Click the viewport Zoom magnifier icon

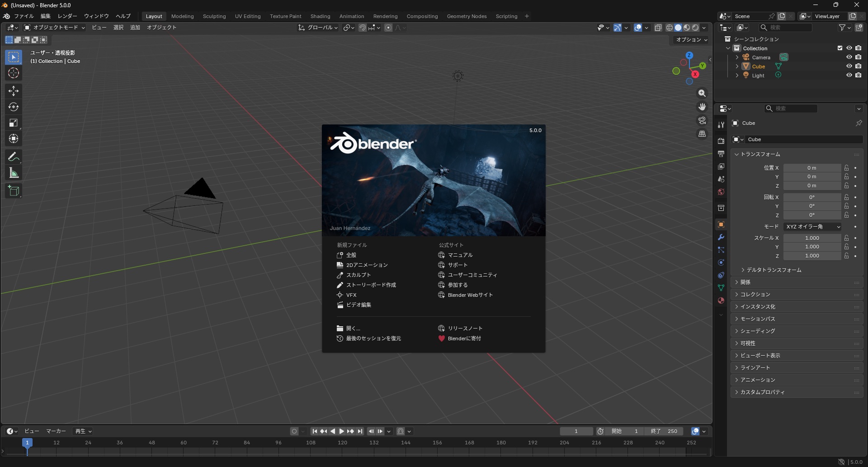click(x=702, y=93)
